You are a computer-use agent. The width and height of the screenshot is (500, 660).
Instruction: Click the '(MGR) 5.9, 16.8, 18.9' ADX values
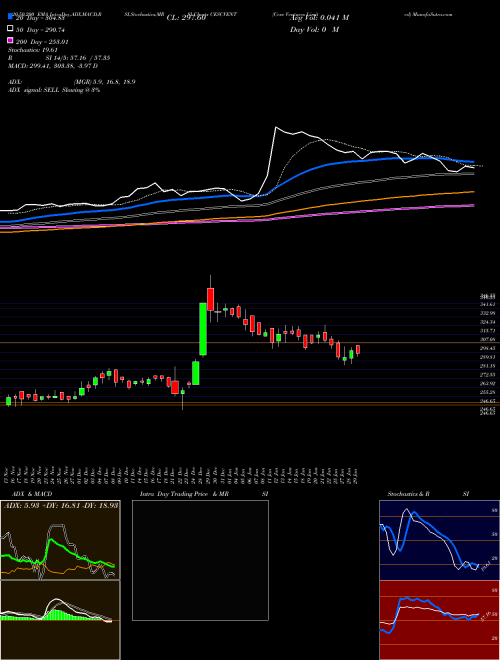point(104,82)
